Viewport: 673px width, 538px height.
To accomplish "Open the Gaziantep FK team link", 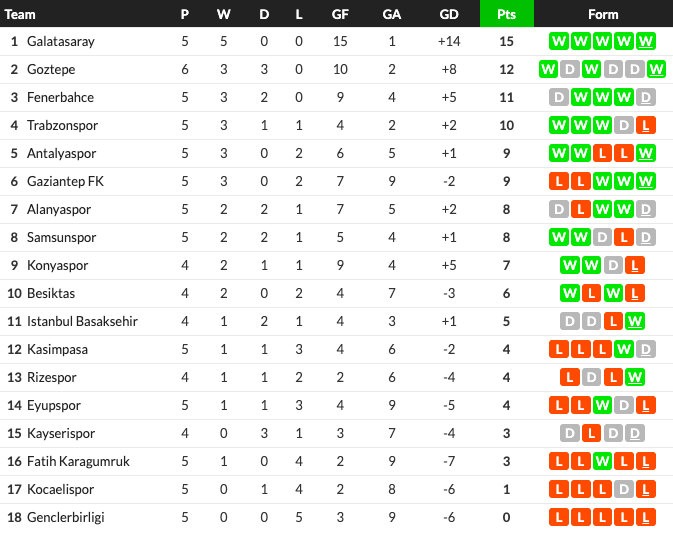I will (x=65, y=181).
